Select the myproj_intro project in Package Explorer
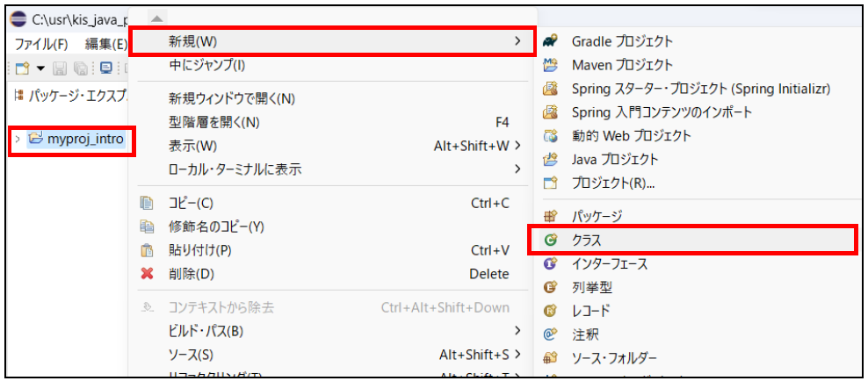 [x=85, y=139]
